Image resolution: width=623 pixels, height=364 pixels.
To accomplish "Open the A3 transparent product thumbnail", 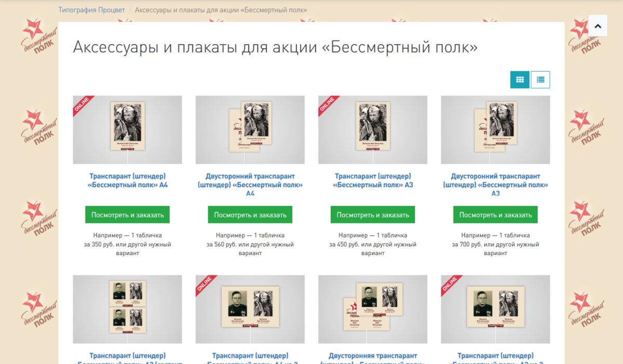I will pos(373,130).
